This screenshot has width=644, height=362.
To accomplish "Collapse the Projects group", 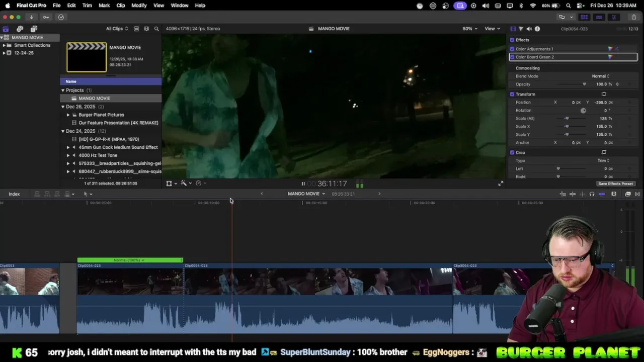I will pos(63,90).
